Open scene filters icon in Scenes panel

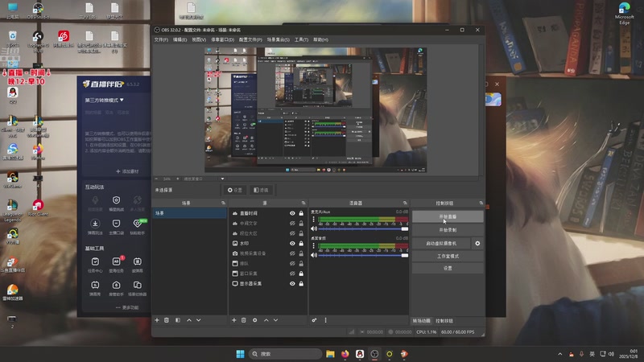[x=178, y=320]
